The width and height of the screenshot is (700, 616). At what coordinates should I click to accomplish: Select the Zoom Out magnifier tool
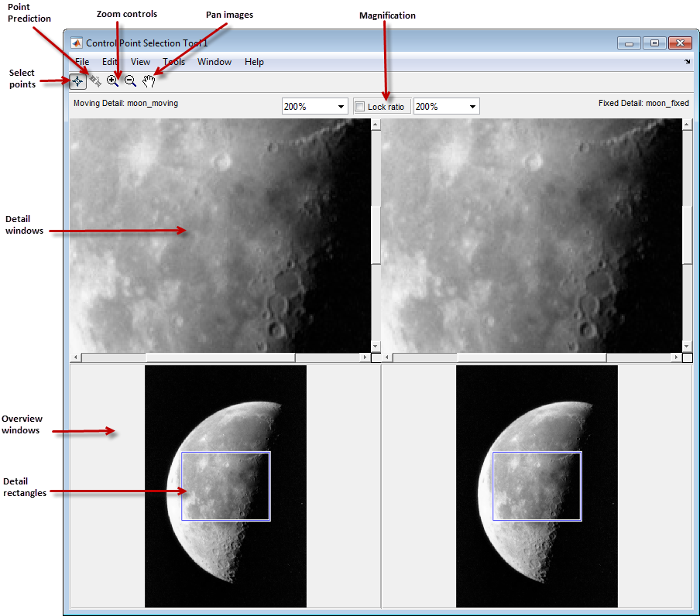point(131,80)
